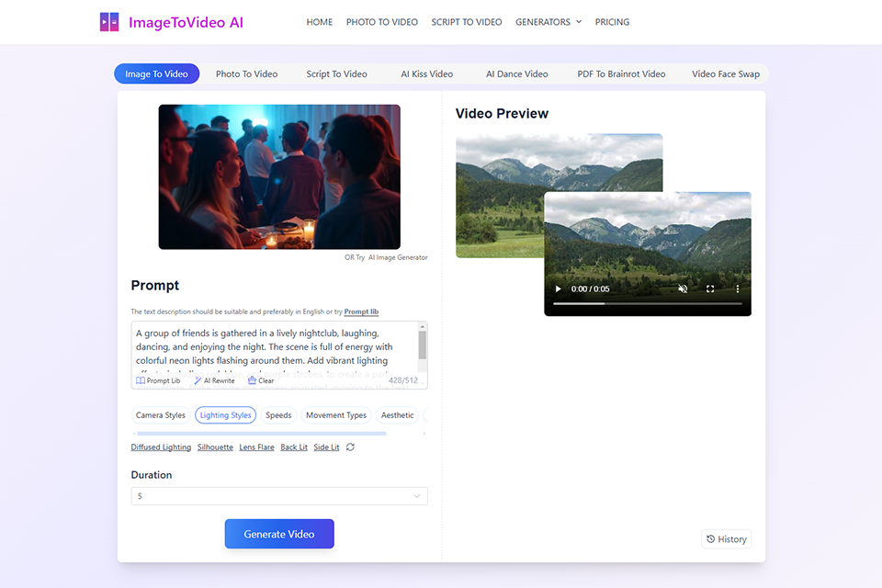Add Silhouette style to prompt
The height and width of the screenshot is (588, 882).
(x=215, y=447)
